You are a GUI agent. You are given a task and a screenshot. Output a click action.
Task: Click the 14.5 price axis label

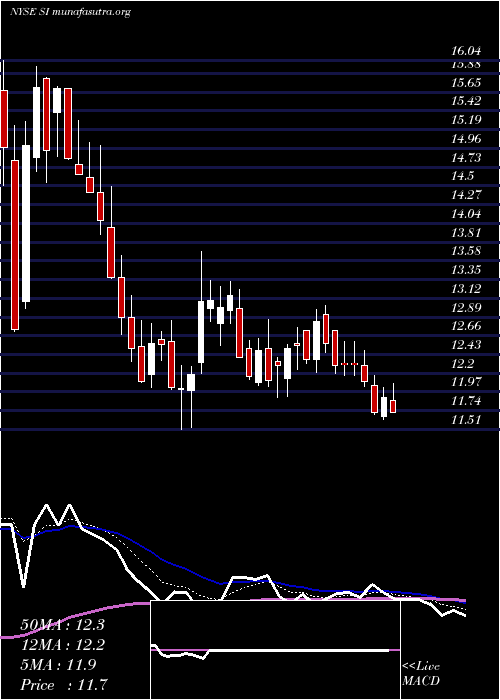pyautogui.click(x=462, y=176)
